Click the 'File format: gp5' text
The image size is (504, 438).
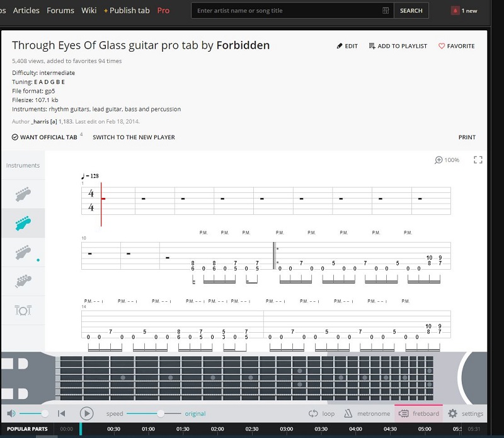pos(33,91)
